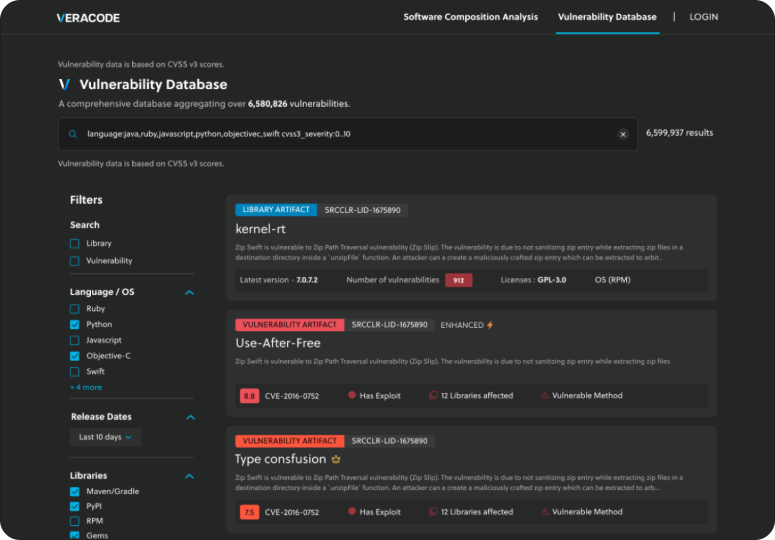This screenshot has height=540, width=775.
Task: Click the Veracode logo
Action: click(88, 18)
